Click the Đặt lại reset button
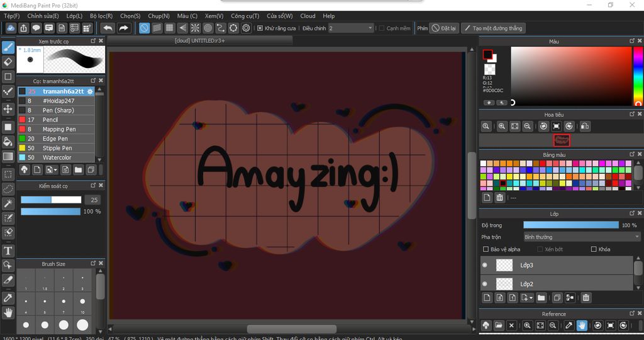 444,28
